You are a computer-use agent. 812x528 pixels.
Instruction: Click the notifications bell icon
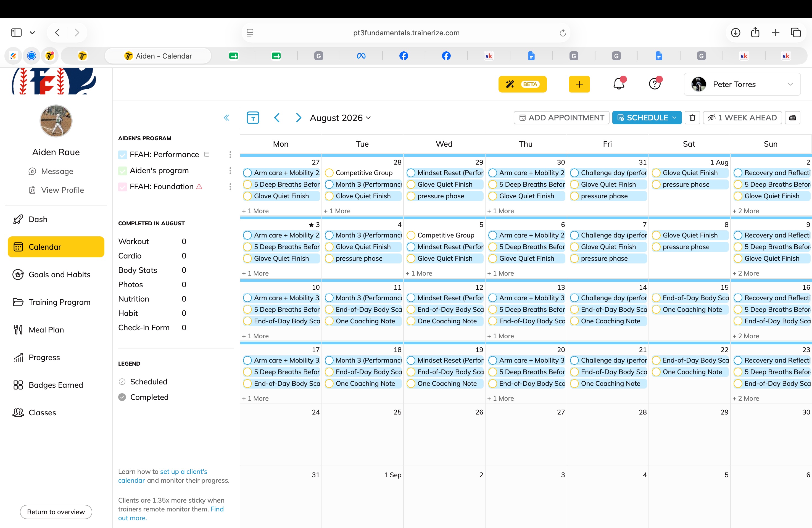tap(619, 84)
